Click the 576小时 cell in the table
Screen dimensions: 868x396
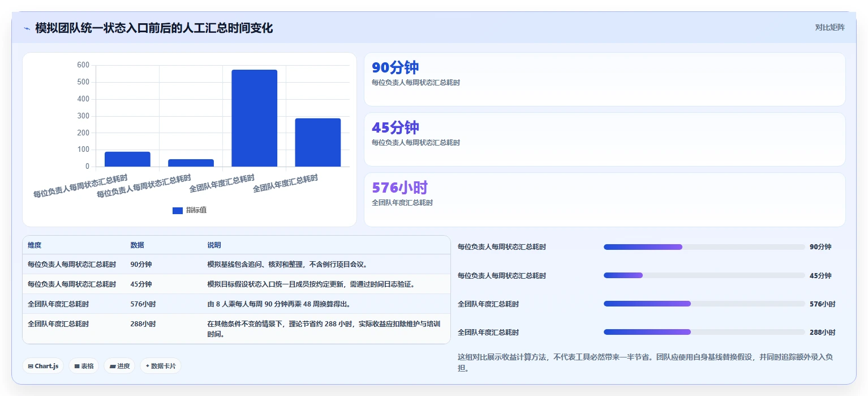tap(143, 304)
